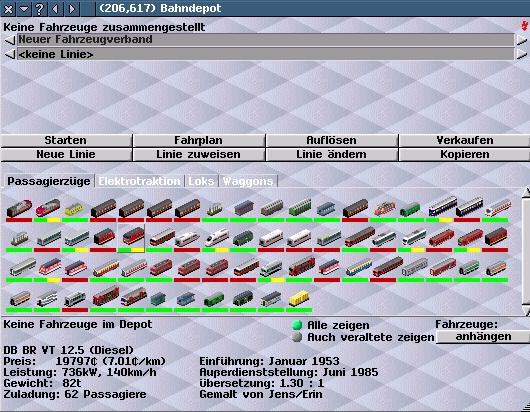Click the Auflösen button
This screenshot has height=412, width=530.
tap(331, 140)
